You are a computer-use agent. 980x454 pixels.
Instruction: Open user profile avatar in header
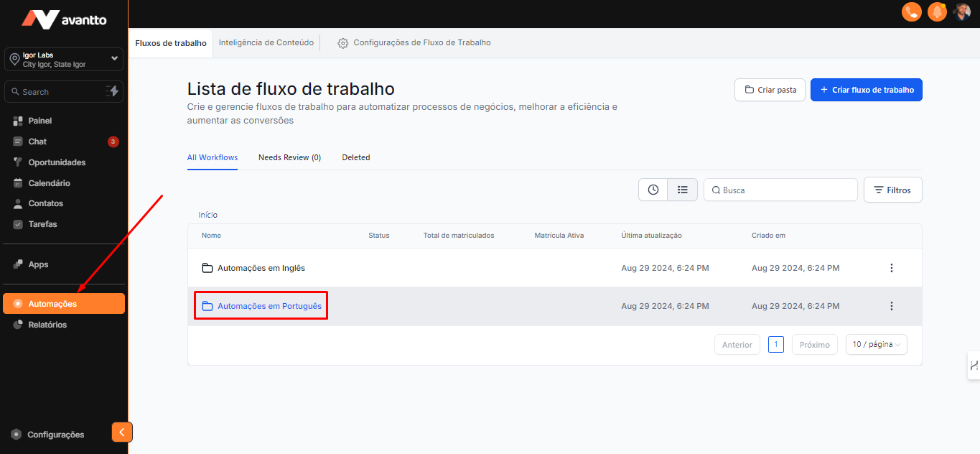click(962, 12)
